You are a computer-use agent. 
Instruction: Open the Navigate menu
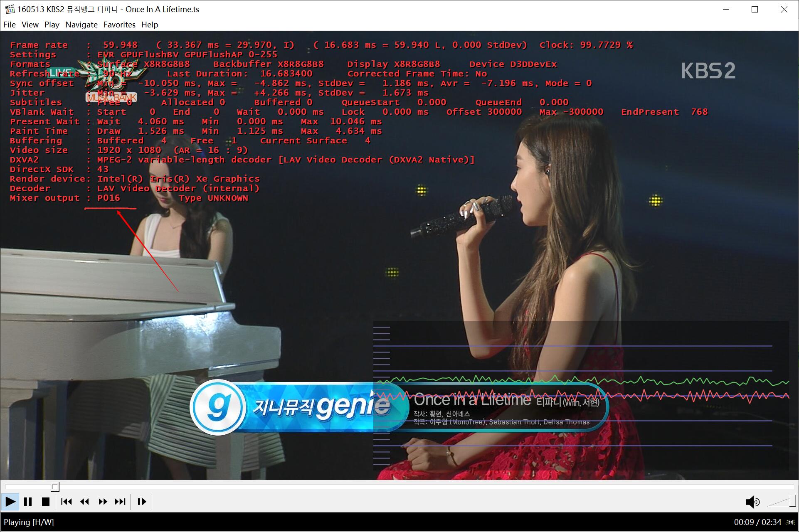(81, 25)
